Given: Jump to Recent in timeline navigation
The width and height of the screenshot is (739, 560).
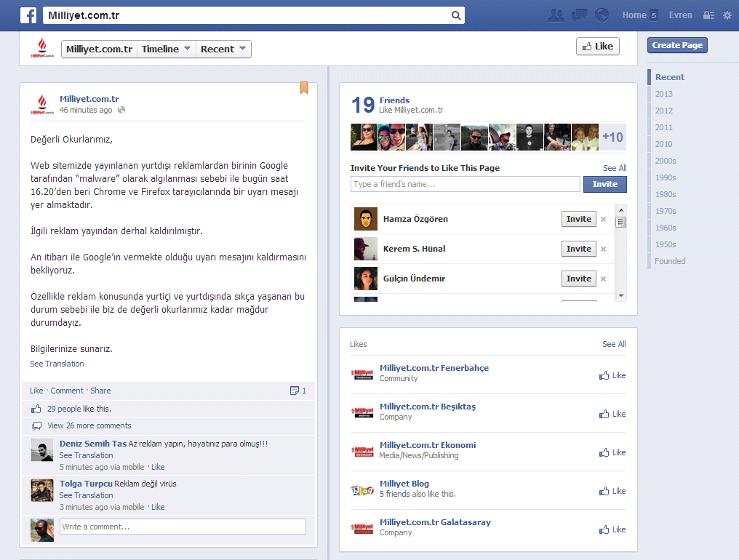Looking at the screenshot, I should click(670, 77).
